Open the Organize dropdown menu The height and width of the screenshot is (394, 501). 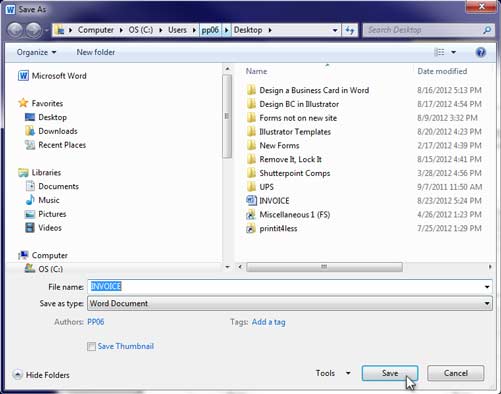36,52
